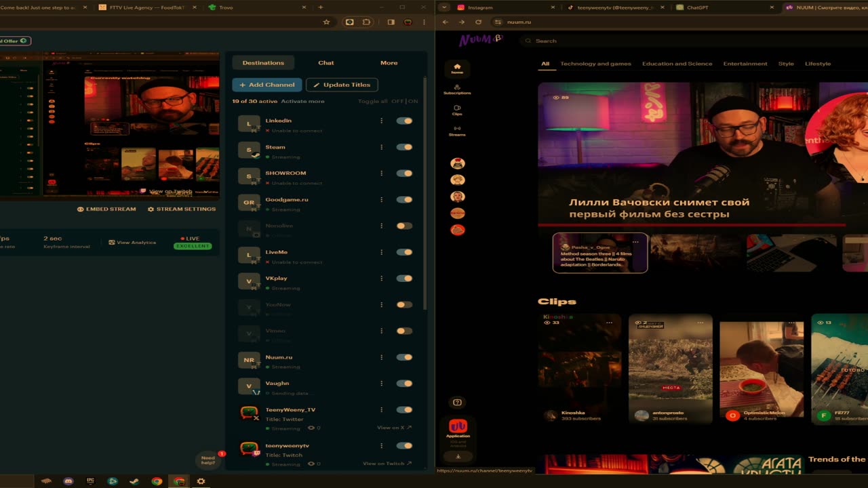Open the Nuum.ru channel options menu
This screenshot has width=868, height=488.
coord(382,357)
